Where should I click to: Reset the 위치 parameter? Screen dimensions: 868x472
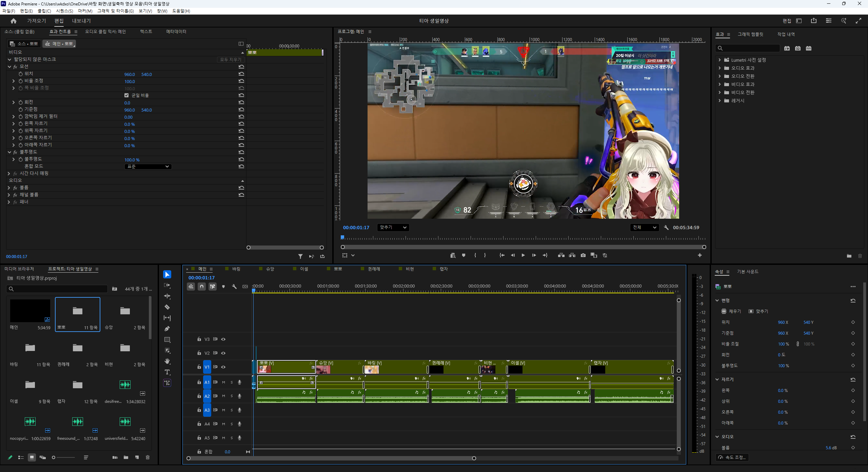click(241, 74)
